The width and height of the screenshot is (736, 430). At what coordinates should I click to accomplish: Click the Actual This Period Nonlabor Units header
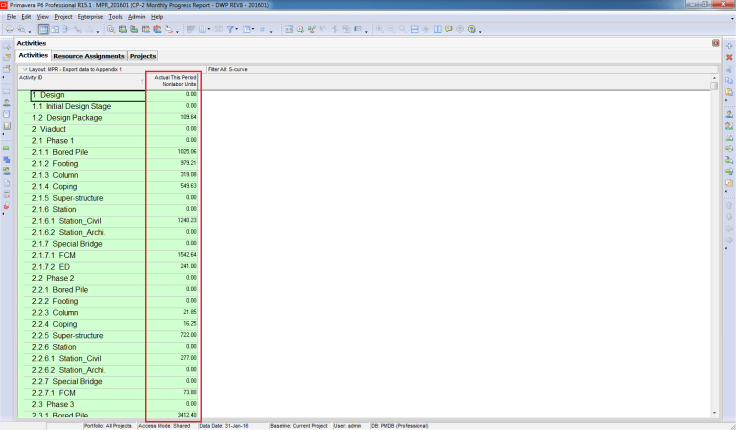(x=173, y=81)
